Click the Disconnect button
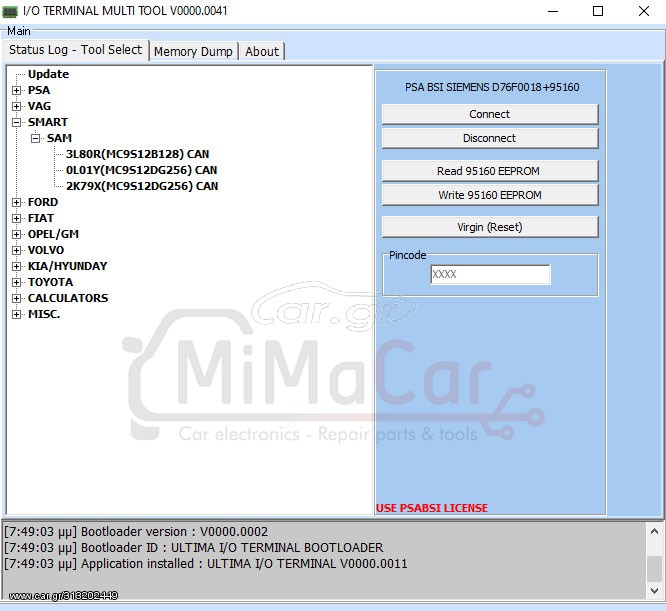 pyautogui.click(x=490, y=138)
